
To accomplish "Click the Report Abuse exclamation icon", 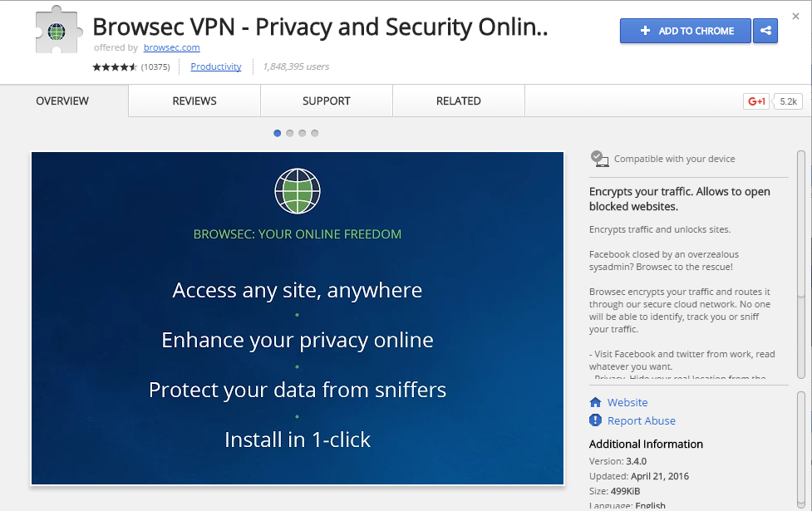I will click(x=596, y=420).
